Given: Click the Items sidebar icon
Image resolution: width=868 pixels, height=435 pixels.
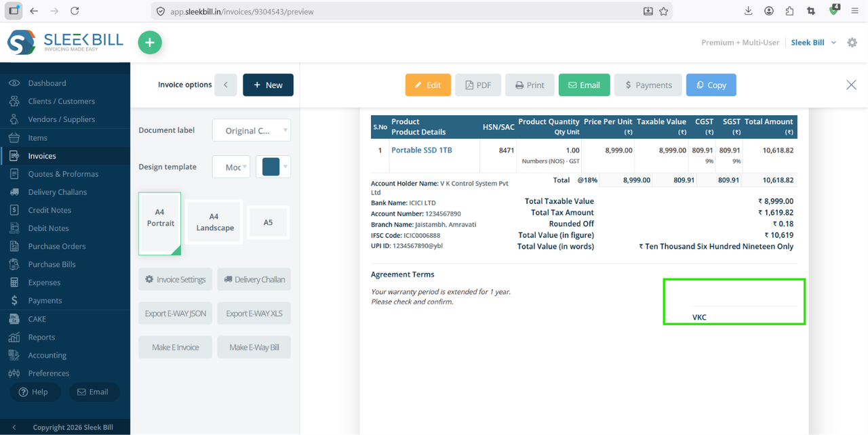Looking at the screenshot, I should tap(14, 138).
